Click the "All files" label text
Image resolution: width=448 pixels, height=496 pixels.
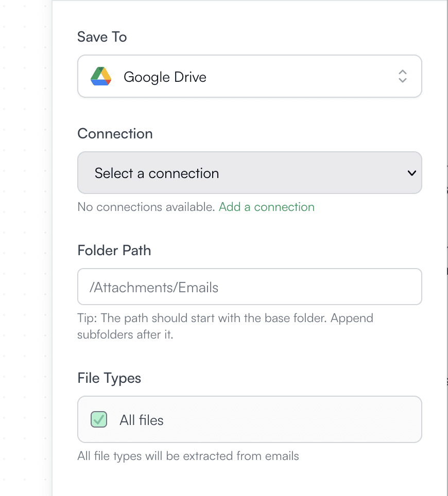click(x=142, y=420)
